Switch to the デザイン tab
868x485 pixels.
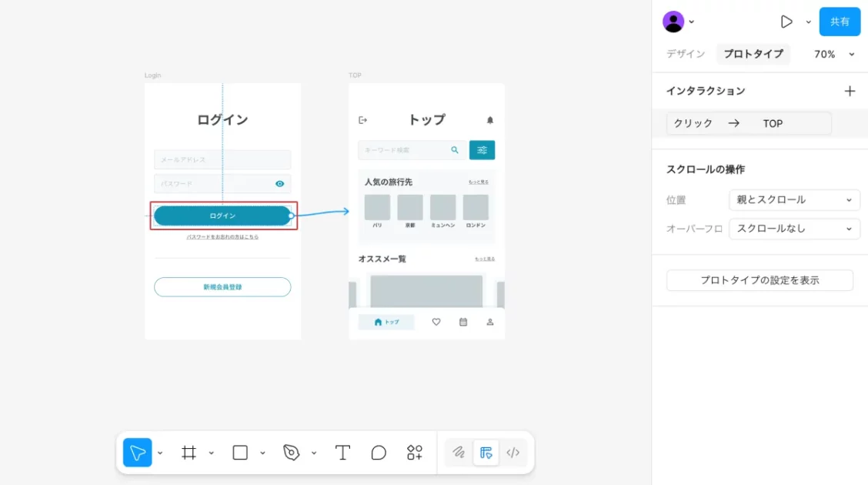click(x=686, y=54)
